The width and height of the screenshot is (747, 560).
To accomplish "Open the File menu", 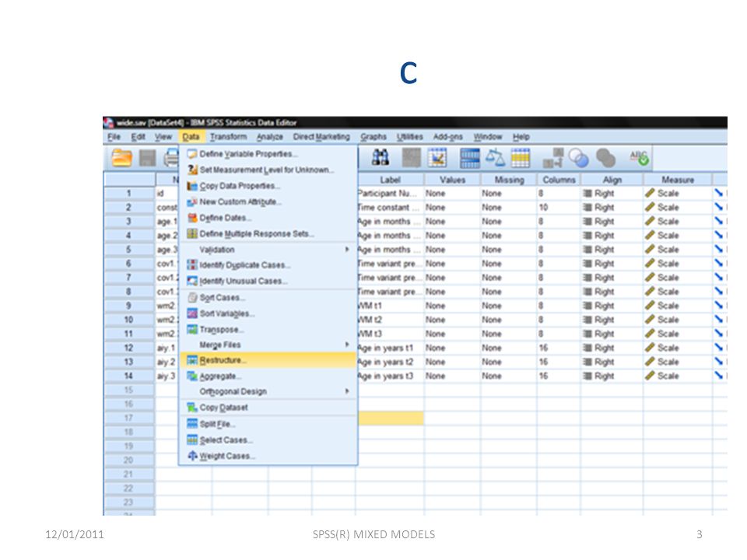I will point(114,137).
